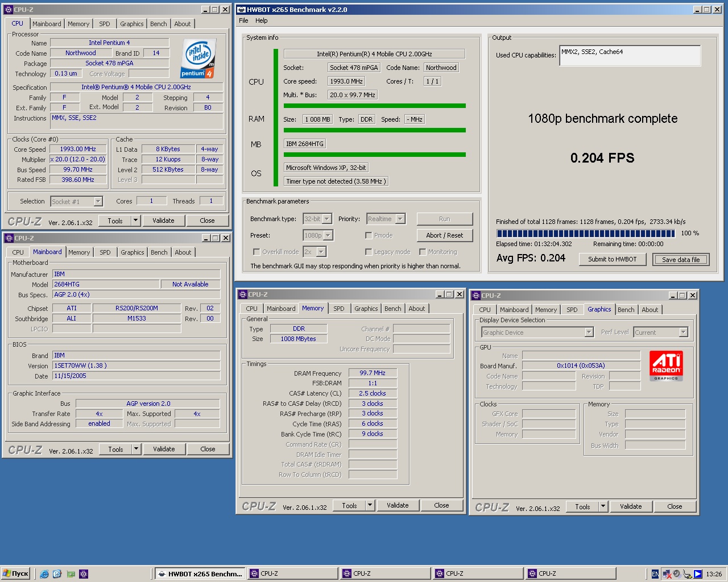Switch to the last CPU-Z taskbar button
728x582 pixels.
[x=572, y=574]
